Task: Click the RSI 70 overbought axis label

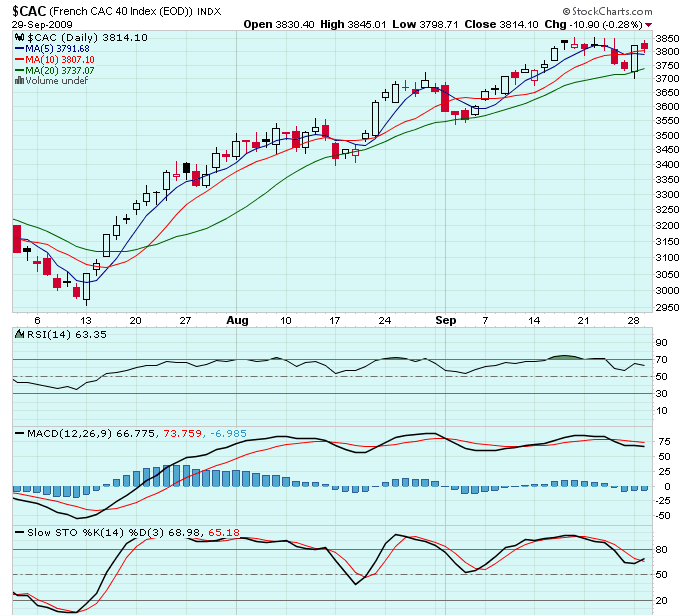Action: [x=661, y=359]
